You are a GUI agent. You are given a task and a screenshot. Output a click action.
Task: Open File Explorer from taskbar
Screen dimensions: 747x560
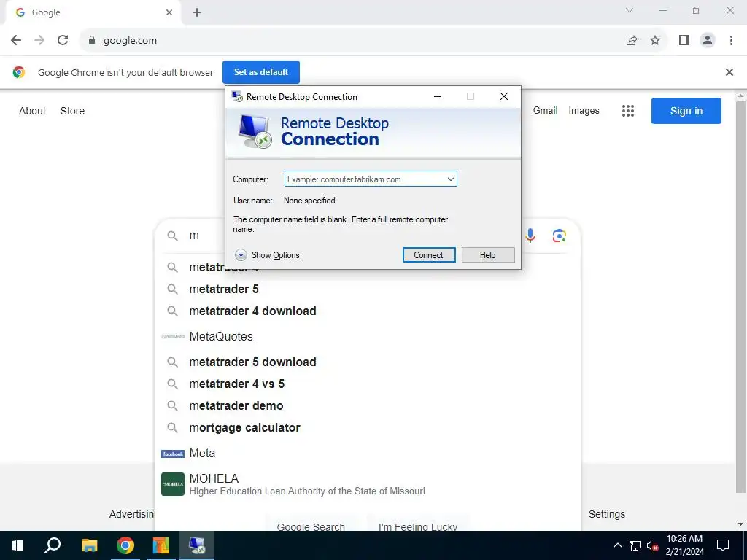[89, 545]
